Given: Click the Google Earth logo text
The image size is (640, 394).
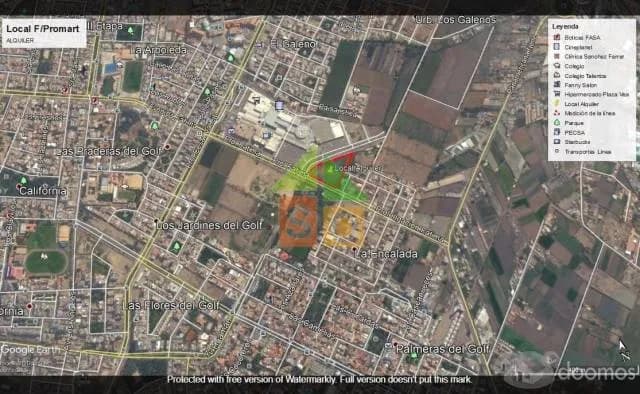Looking at the screenshot, I should [x=31, y=350].
